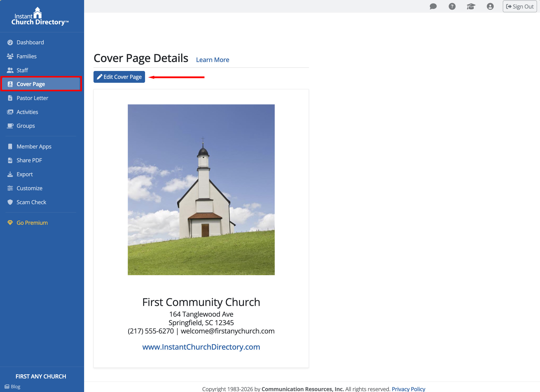Screen dimensions: 540x392
Task: Click the church cover photo
Action: [x=201, y=190]
